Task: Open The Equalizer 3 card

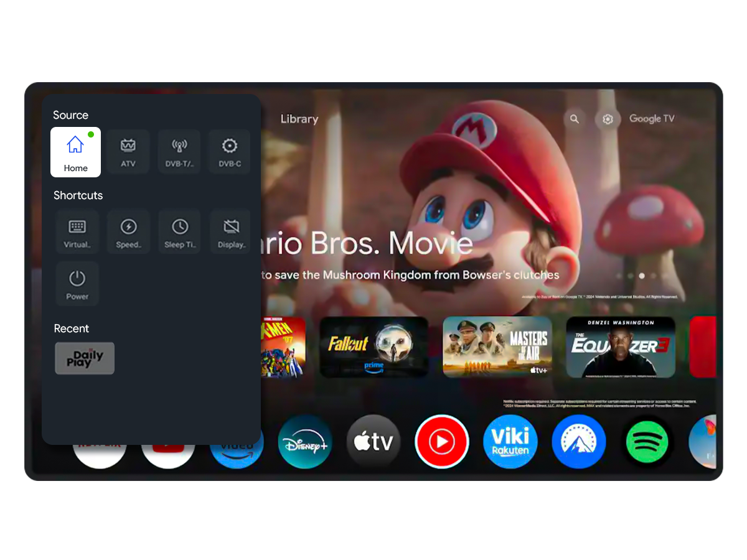Action: coord(621,347)
